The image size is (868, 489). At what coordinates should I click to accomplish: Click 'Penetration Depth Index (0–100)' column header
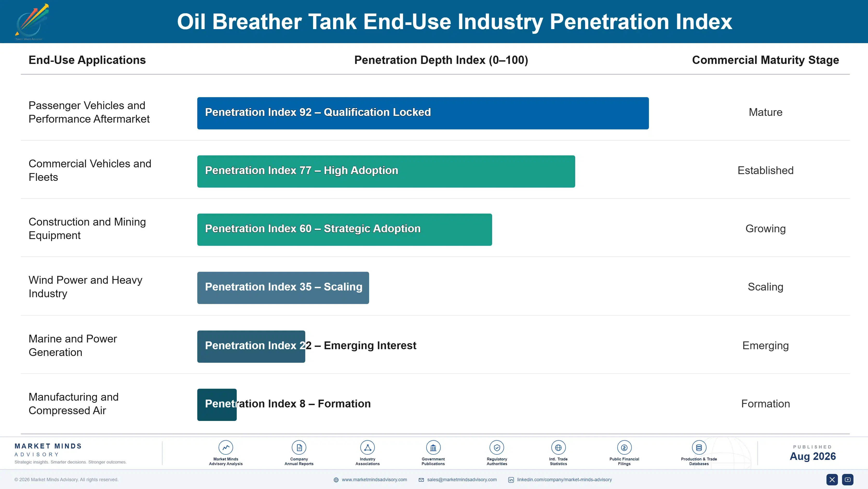441,60
